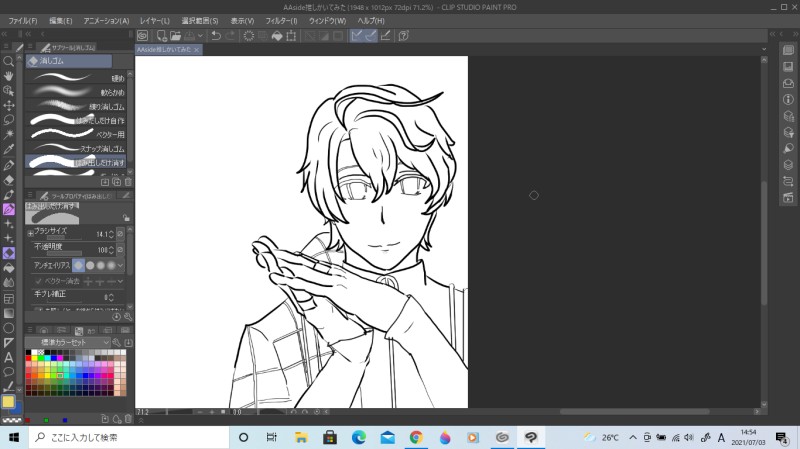Toggle opacity dynamics button
The image size is (800, 449).
coord(120,250)
